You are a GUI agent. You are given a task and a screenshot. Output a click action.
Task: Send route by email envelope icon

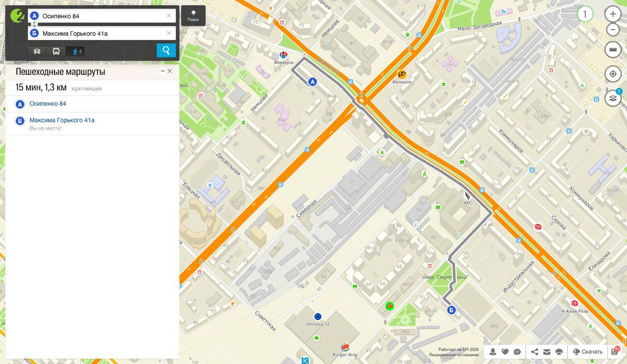pos(547,352)
